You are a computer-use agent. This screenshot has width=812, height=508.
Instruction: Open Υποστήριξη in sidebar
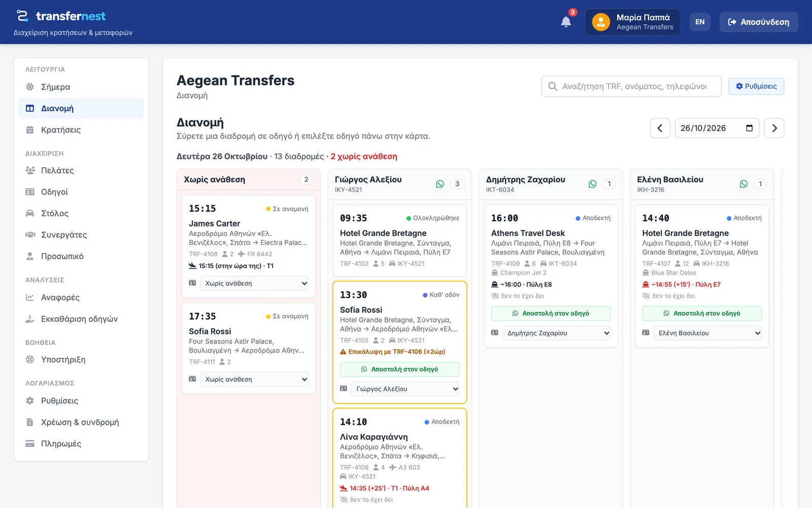81,360
